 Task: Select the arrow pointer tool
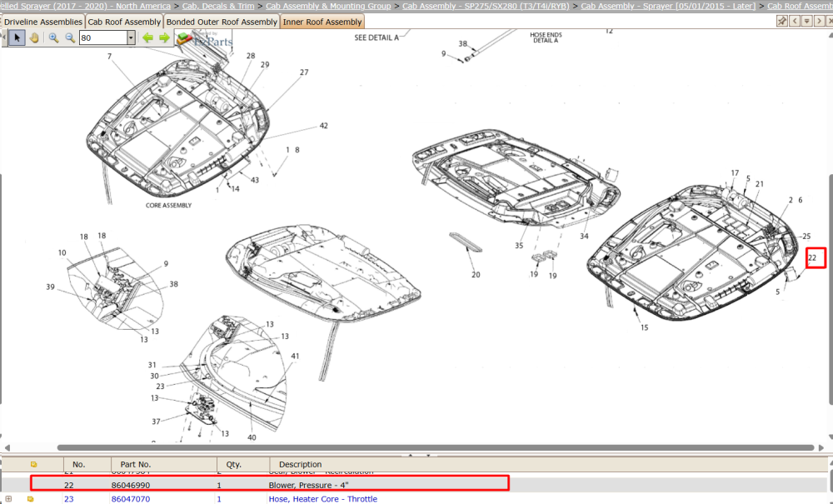17,37
